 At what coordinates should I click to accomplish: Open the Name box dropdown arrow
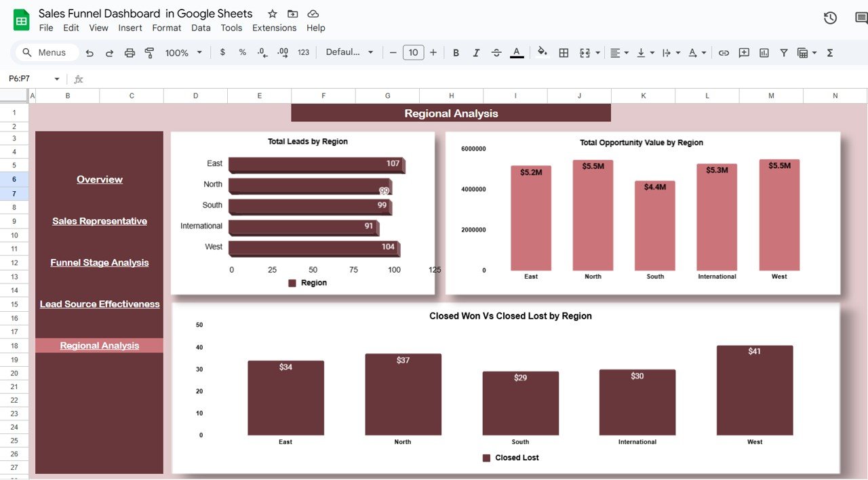click(x=57, y=79)
